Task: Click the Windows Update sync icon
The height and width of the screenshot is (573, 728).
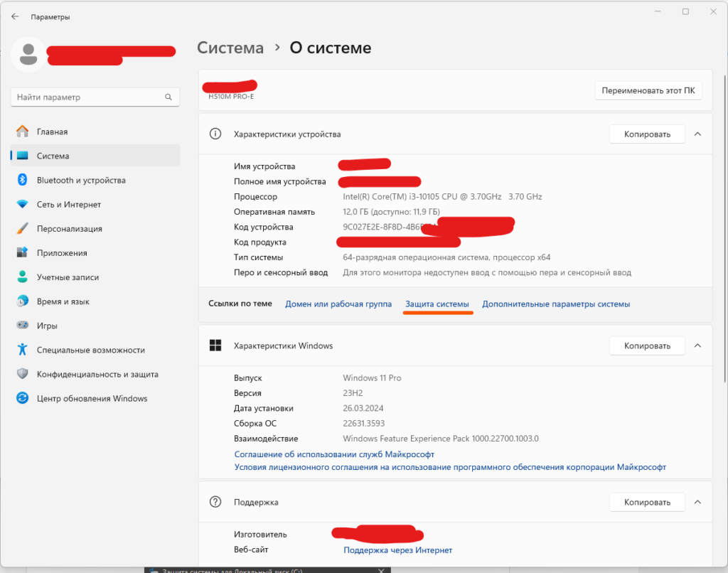Action: [22, 398]
